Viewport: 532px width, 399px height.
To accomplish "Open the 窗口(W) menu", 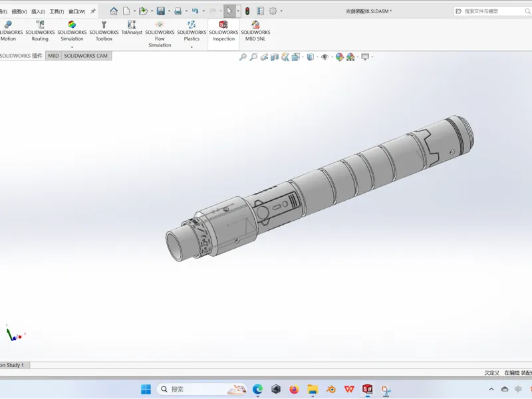I will pyautogui.click(x=76, y=11).
